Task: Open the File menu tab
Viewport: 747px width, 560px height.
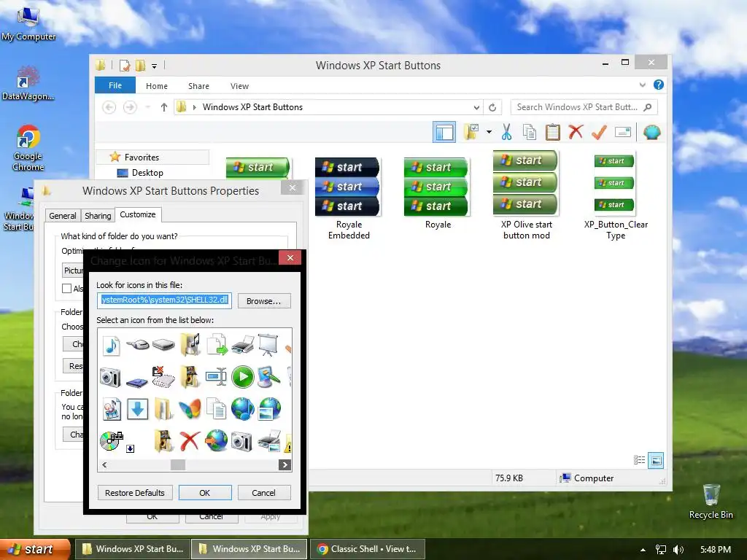Action: (115, 85)
